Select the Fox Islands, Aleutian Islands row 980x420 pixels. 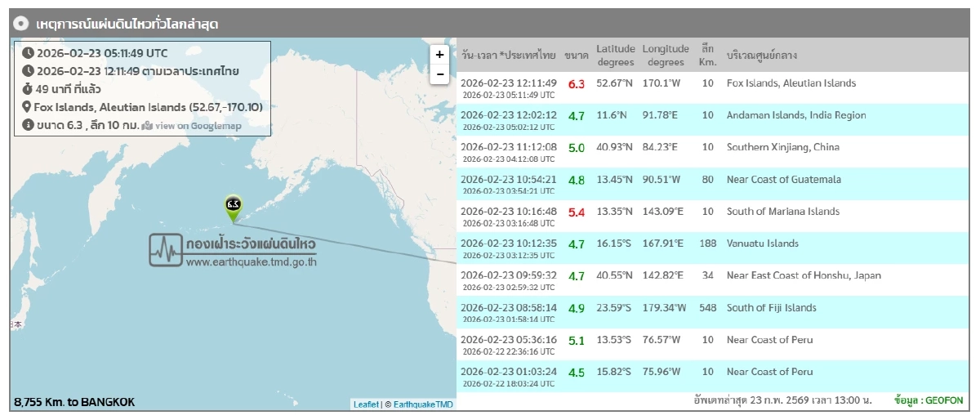[x=791, y=83]
